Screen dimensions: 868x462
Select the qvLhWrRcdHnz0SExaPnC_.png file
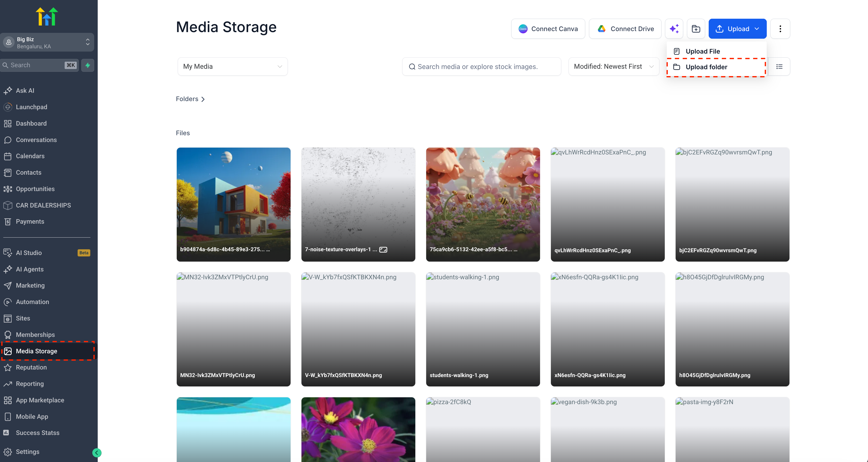pyautogui.click(x=607, y=204)
